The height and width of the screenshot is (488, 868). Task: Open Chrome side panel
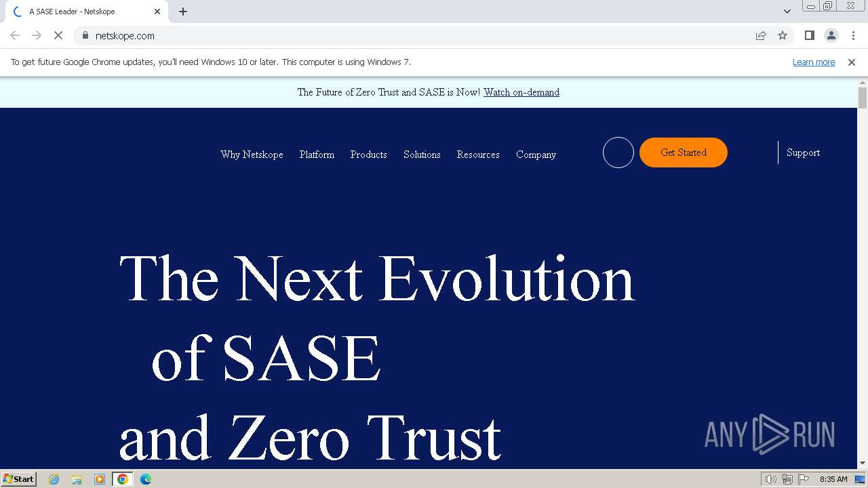(x=809, y=35)
